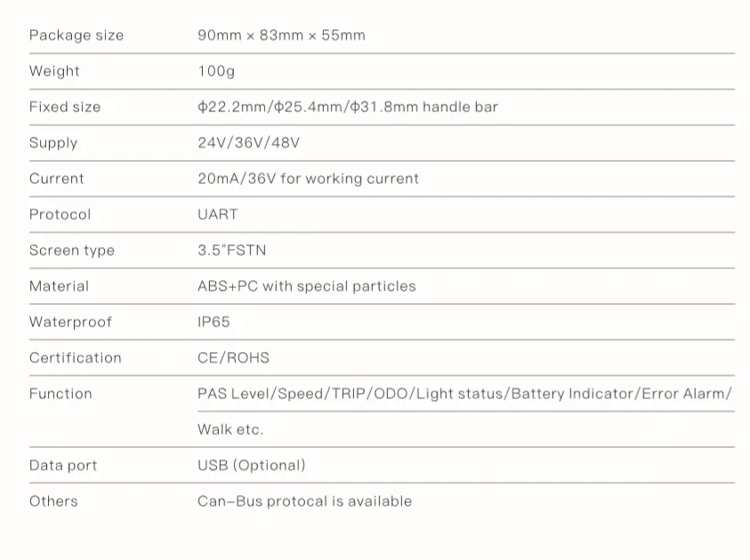
Task: Select the Can-Bus protocal is available text
Action: tap(304, 501)
